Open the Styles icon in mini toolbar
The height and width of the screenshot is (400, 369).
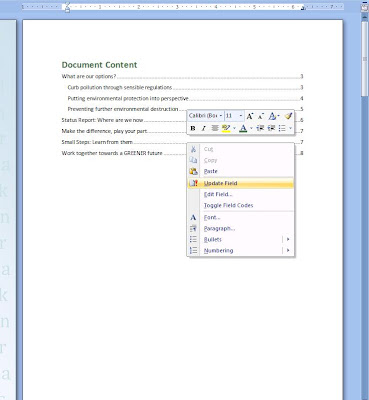click(273, 116)
